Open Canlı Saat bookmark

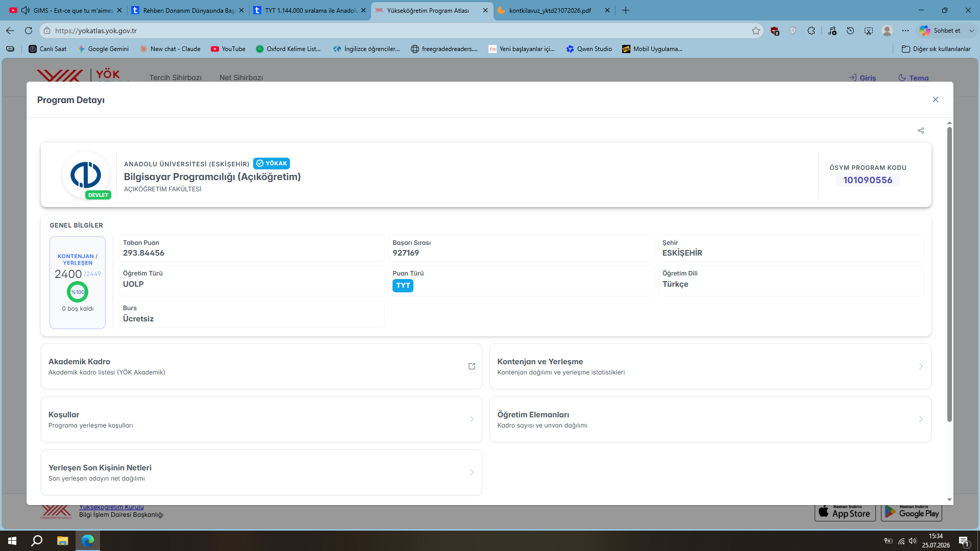click(47, 49)
